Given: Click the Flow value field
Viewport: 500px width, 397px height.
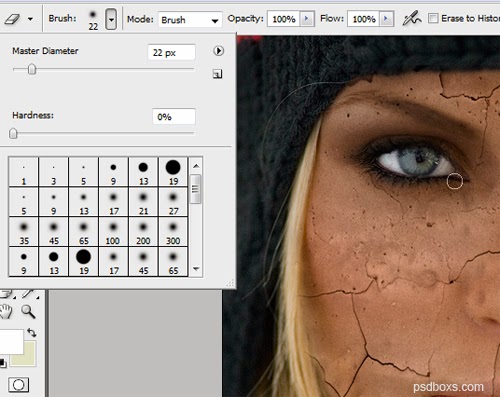Looking at the screenshot, I should [364, 19].
